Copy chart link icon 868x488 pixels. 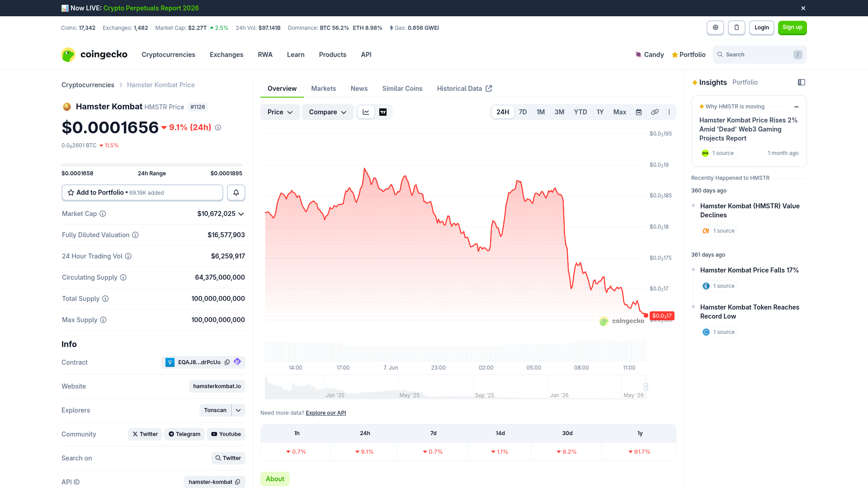click(655, 112)
